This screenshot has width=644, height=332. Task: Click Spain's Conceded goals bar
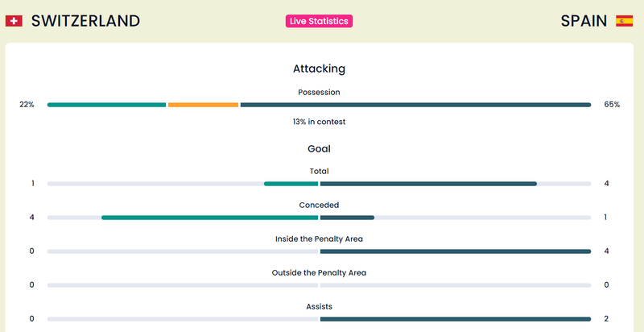pos(348,218)
